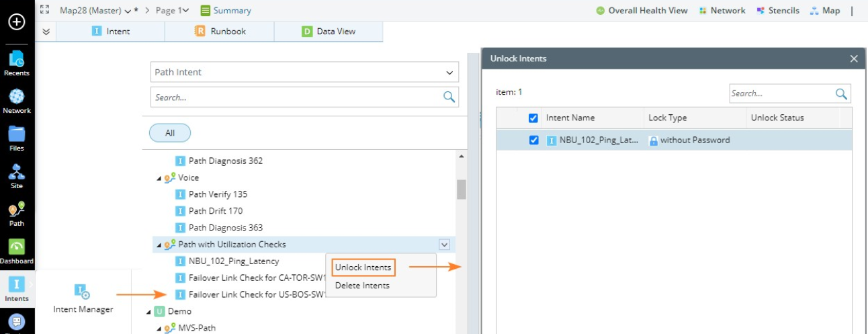
Task: Open Path with Utilization Checks dropdown arrow
Action: (x=443, y=245)
